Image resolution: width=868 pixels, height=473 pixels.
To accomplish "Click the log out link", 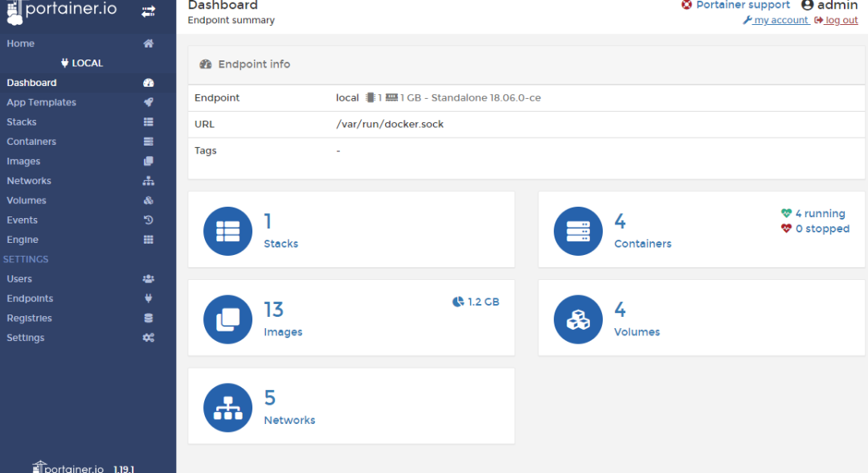I will [837, 20].
